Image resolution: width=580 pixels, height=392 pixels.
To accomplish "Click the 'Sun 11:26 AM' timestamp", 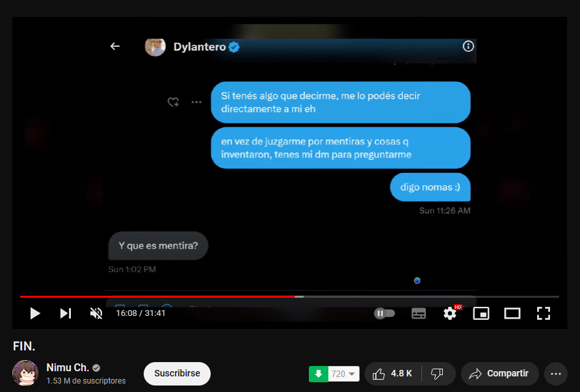I will pyautogui.click(x=445, y=211).
